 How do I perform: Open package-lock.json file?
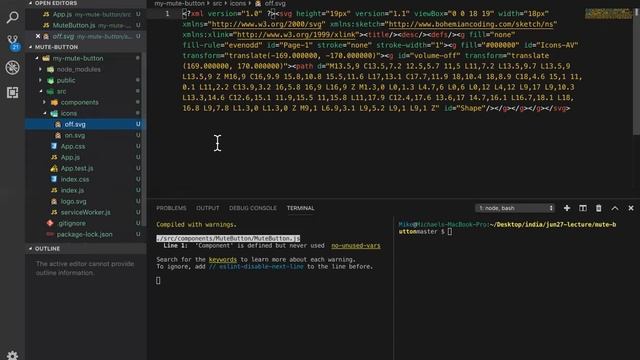pos(84,234)
